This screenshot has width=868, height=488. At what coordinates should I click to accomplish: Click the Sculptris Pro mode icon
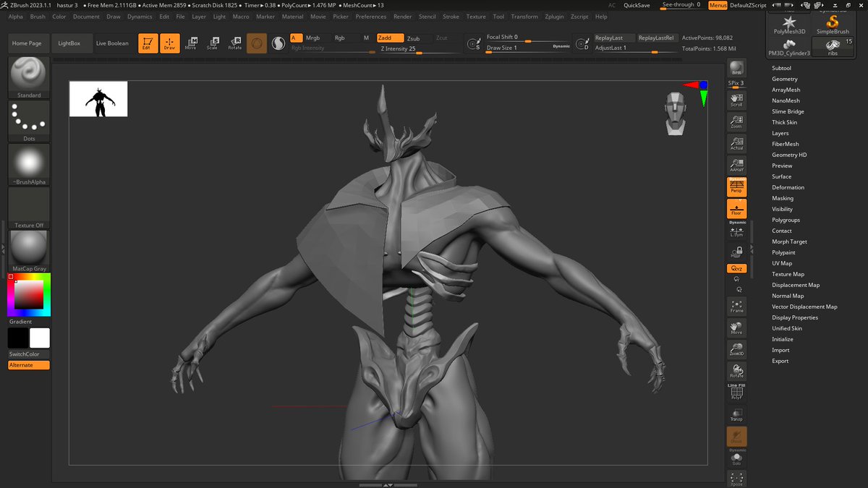[278, 43]
